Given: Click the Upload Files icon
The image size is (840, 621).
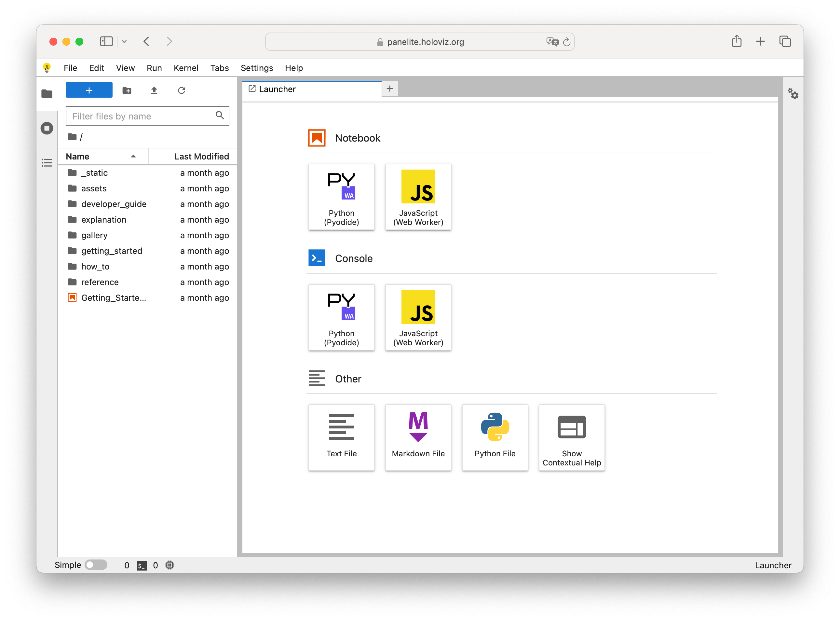Looking at the screenshot, I should pyautogui.click(x=154, y=90).
